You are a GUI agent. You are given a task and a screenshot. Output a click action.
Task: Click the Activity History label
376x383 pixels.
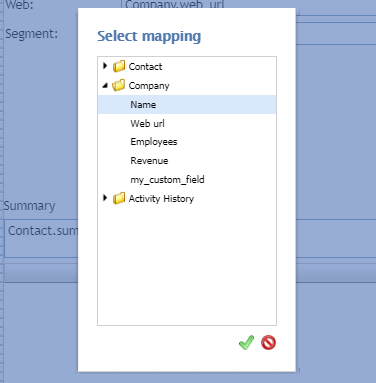[161, 199]
